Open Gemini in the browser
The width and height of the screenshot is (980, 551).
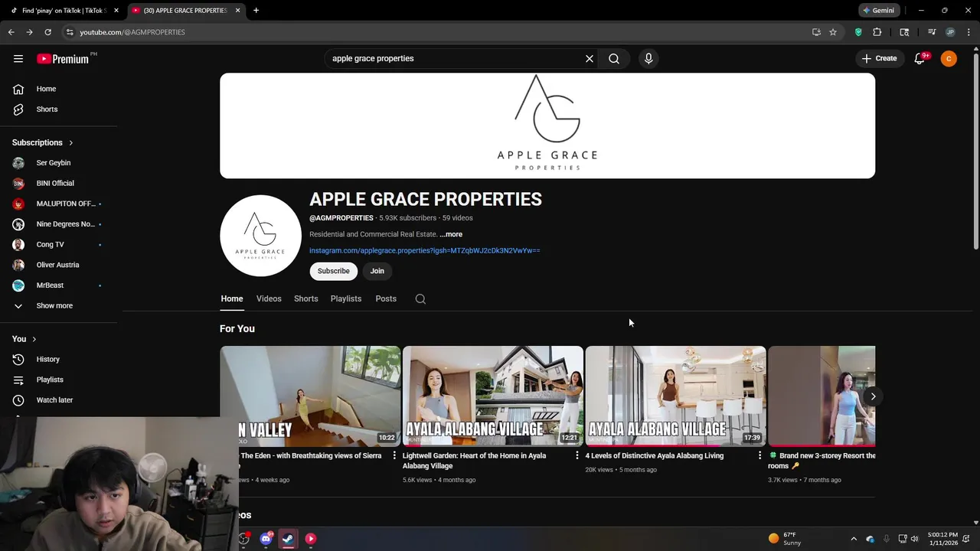(x=878, y=11)
